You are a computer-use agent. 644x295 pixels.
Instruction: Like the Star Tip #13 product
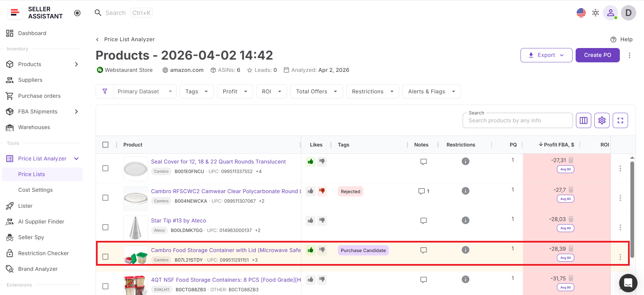(310, 221)
